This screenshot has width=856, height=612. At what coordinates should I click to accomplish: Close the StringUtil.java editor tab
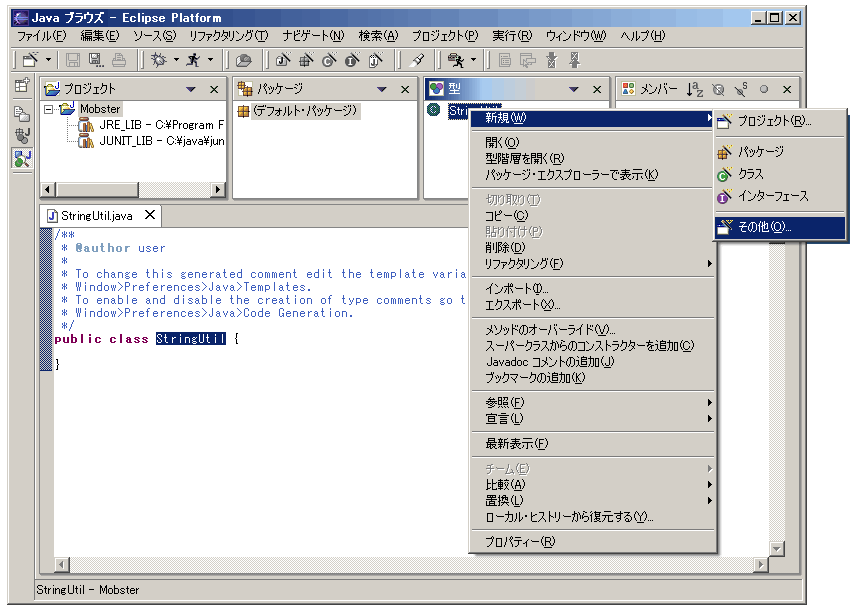pyautogui.click(x=150, y=215)
